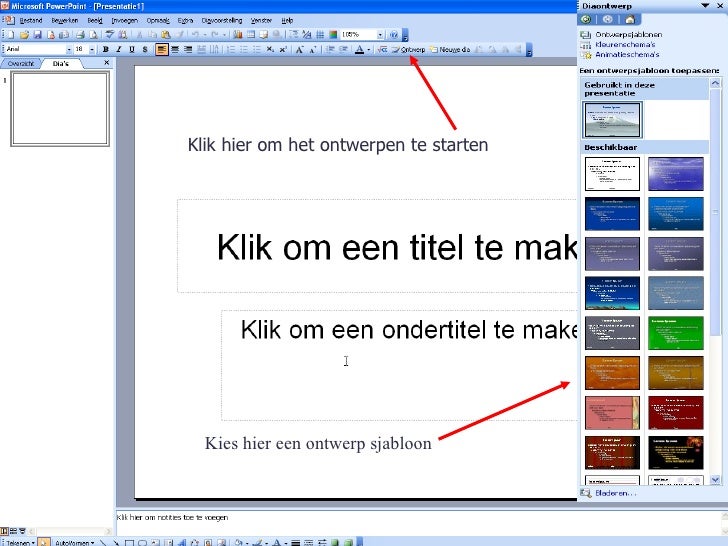Apply the green design template
The image size is (728, 546).
(x=676, y=333)
